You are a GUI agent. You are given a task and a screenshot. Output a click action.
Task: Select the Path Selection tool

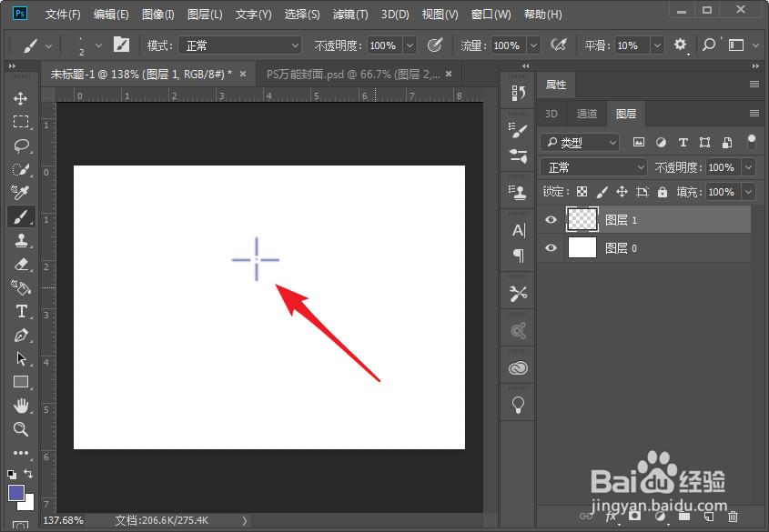[21, 358]
